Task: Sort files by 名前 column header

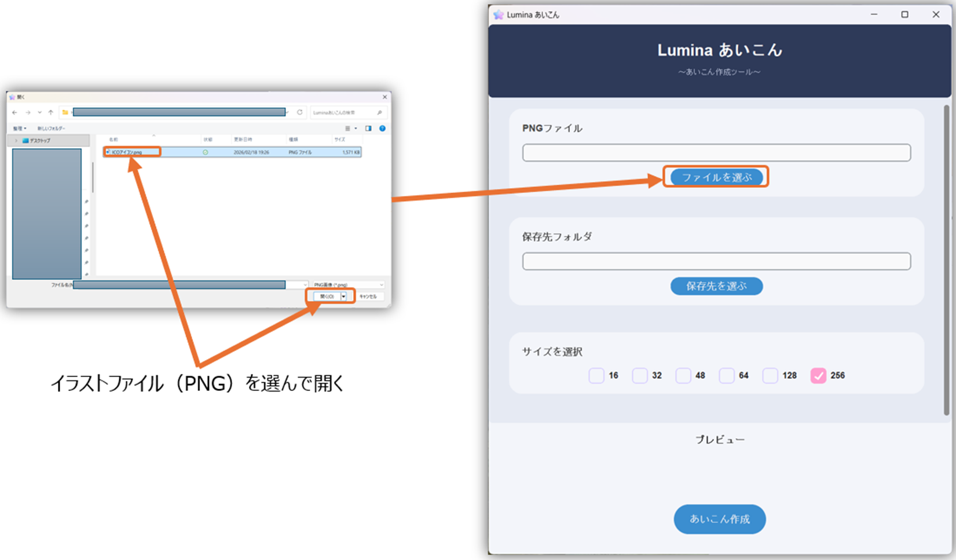Action: (x=113, y=140)
